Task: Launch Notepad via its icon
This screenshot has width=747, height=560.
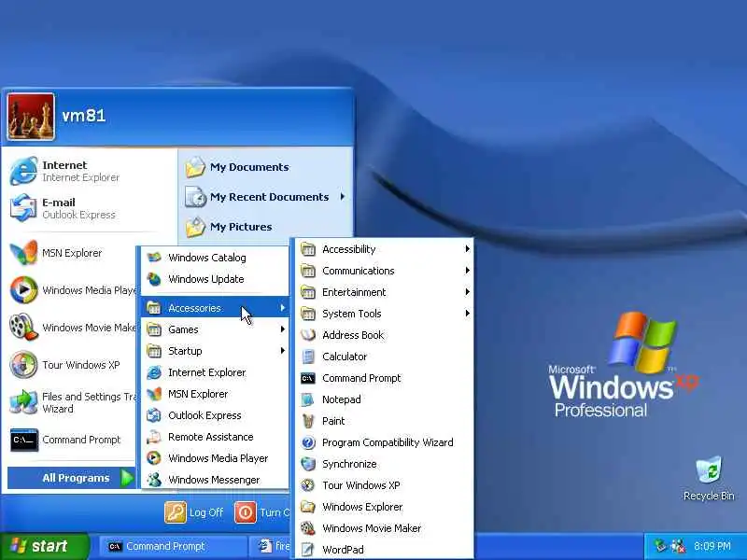Action: pyautogui.click(x=308, y=399)
